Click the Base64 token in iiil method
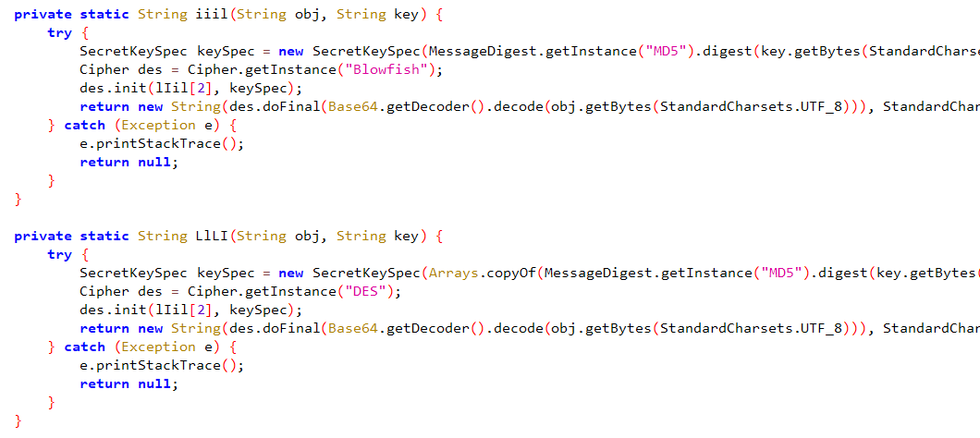The width and height of the screenshot is (980, 438). 352,107
